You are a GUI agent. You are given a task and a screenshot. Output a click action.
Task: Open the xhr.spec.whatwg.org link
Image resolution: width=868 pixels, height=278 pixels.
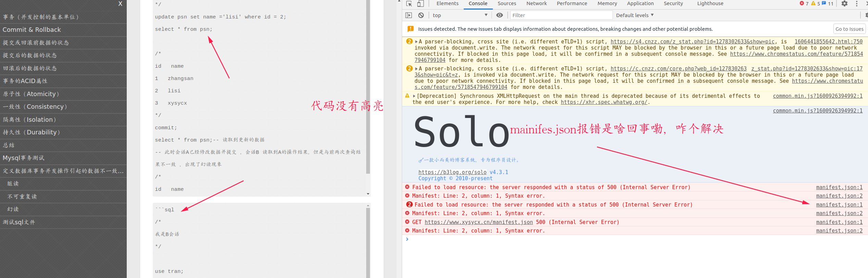tap(604, 102)
